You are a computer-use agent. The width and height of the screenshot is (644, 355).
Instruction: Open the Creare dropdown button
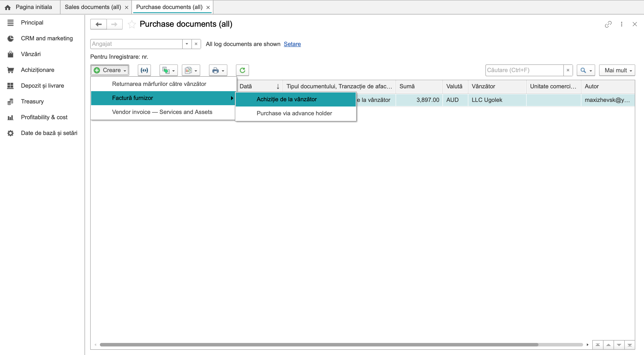(x=110, y=70)
